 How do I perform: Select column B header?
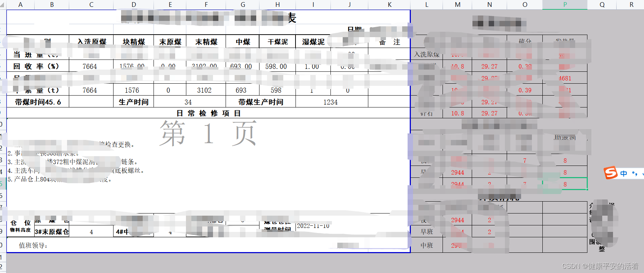[52, 5]
